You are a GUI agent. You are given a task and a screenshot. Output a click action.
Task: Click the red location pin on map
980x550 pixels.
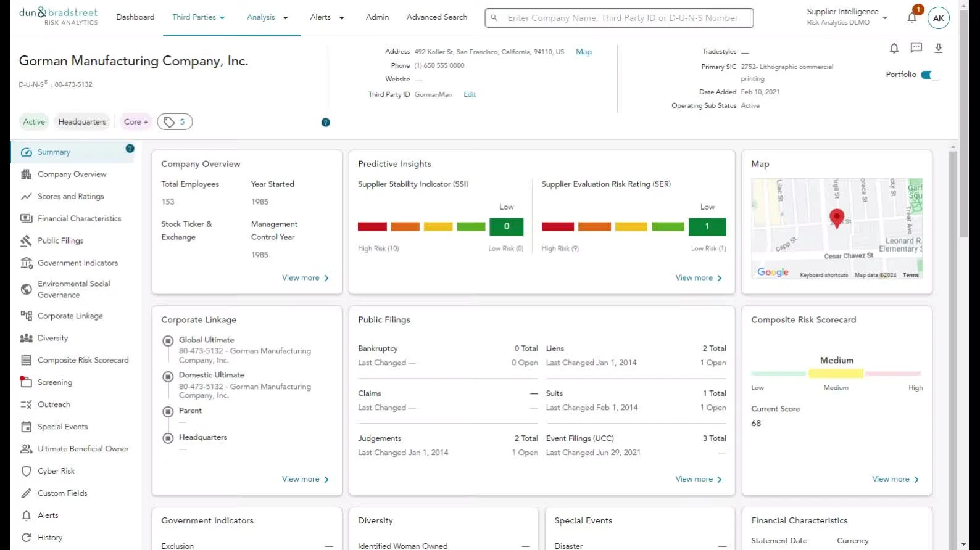[837, 219]
